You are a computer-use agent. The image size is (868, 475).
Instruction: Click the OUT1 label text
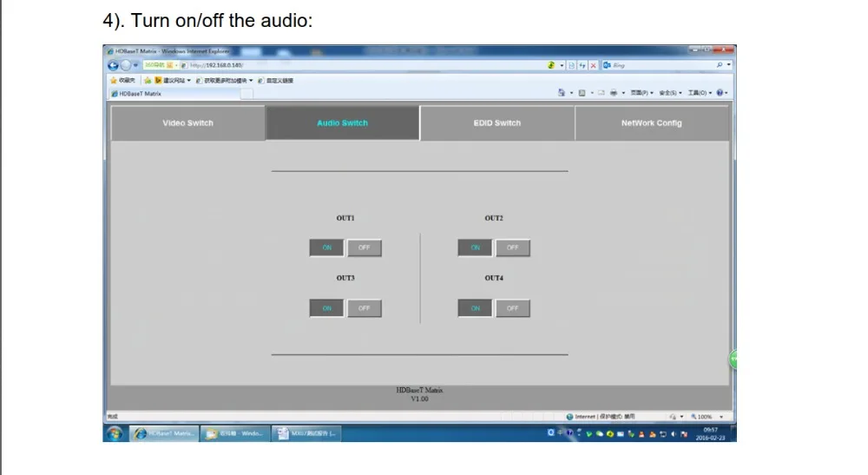(x=345, y=218)
